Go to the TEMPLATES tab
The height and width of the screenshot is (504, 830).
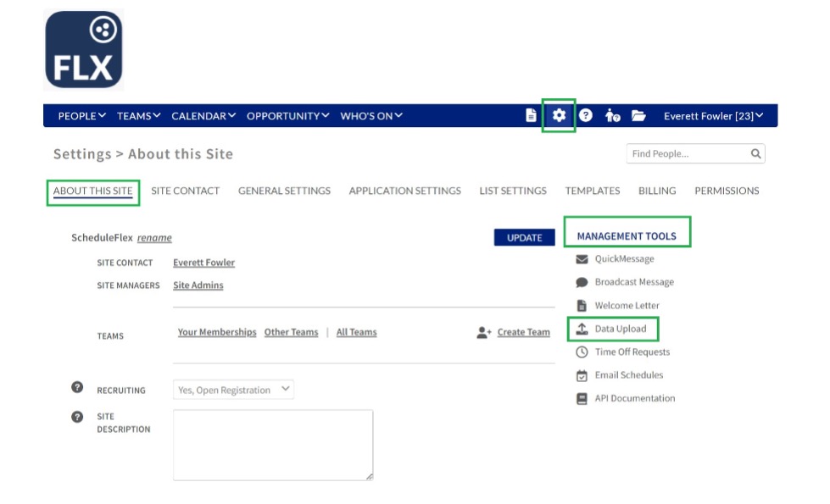(593, 191)
